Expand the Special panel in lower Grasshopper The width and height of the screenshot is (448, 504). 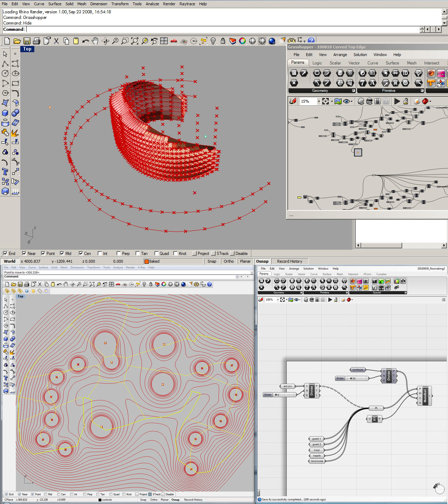[406, 292]
